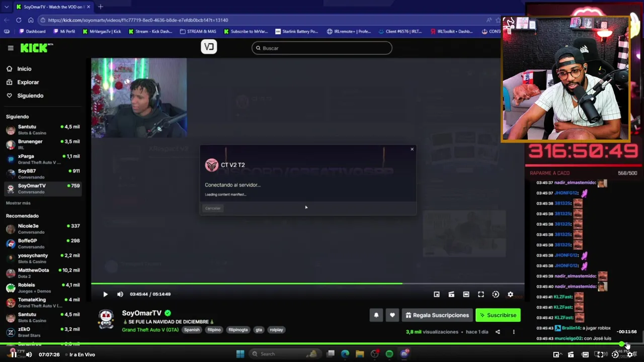Viewport: 644px width, 362px height.
Task: Open the three-dot more options menu
Action: (x=514, y=332)
